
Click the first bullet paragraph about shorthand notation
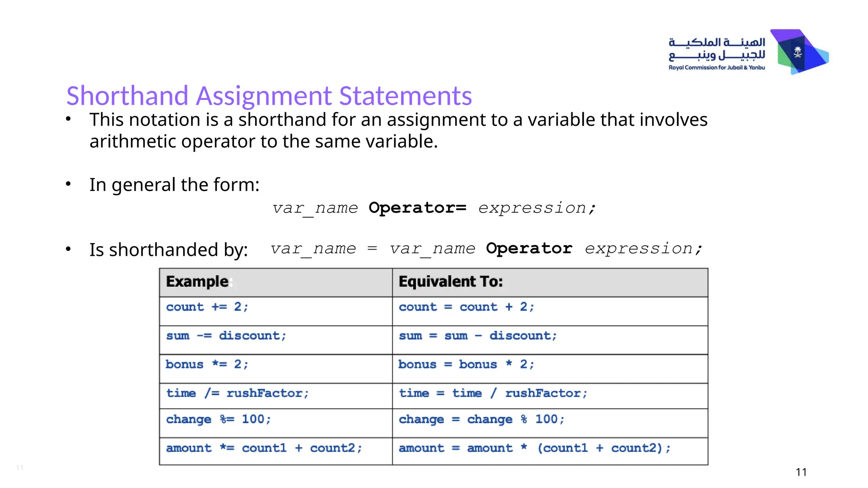pyautogui.click(x=398, y=130)
